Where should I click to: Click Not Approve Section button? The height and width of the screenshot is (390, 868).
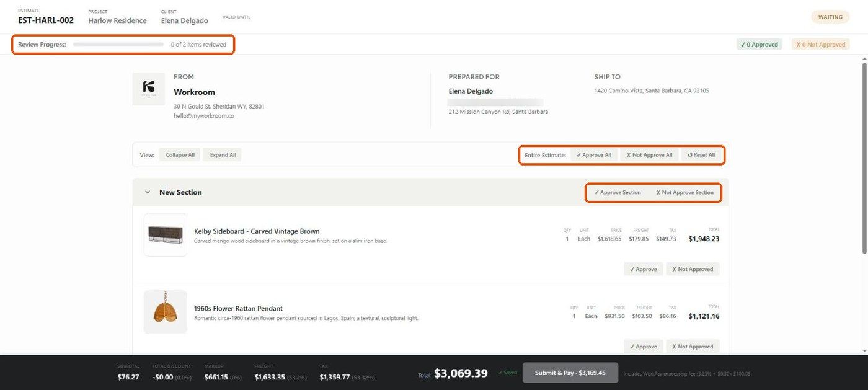pos(685,192)
